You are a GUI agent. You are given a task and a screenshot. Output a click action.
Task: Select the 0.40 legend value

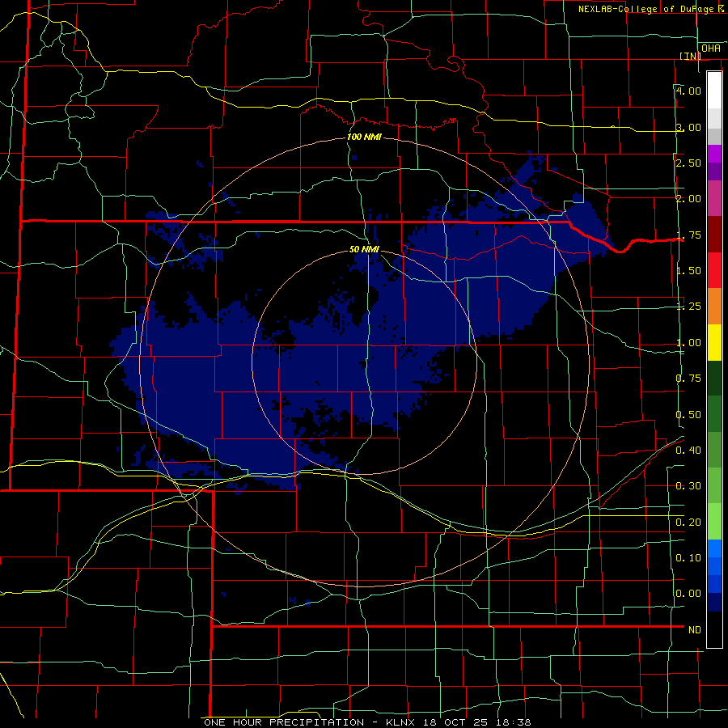pyautogui.click(x=688, y=451)
